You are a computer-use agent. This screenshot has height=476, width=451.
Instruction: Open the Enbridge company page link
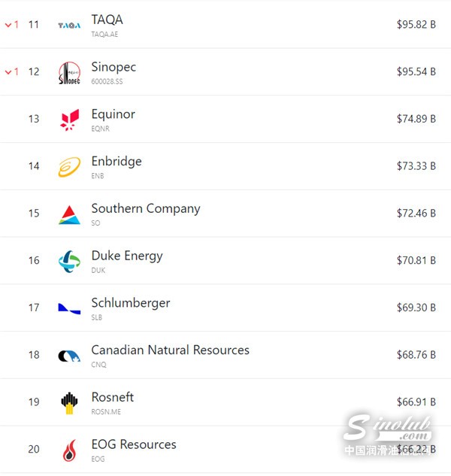[x=117, y=161]
